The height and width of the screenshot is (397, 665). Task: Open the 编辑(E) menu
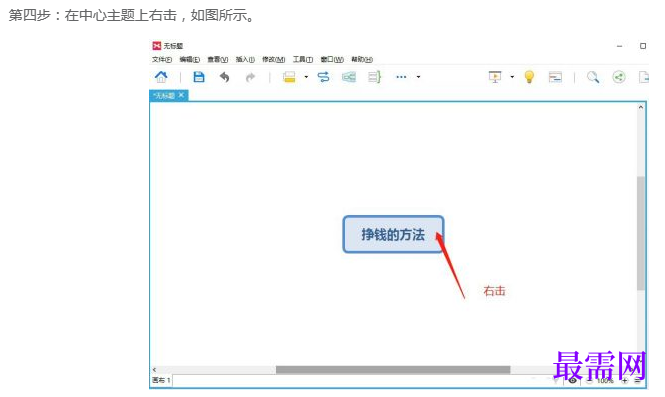point(190,59)
